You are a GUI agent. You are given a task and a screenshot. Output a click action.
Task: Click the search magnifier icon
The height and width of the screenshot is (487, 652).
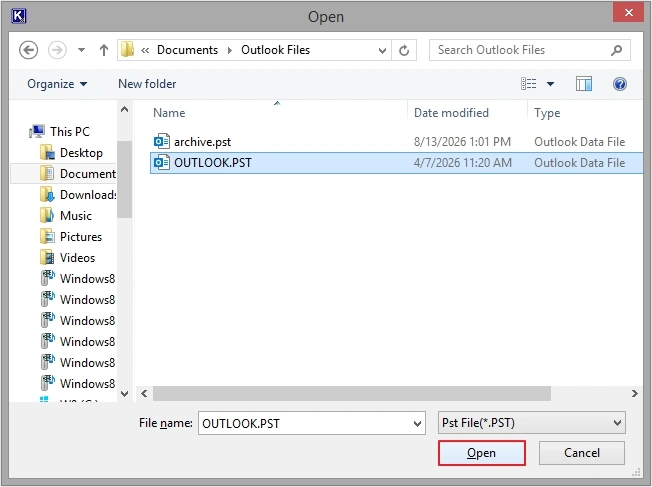tap(616, 50)
